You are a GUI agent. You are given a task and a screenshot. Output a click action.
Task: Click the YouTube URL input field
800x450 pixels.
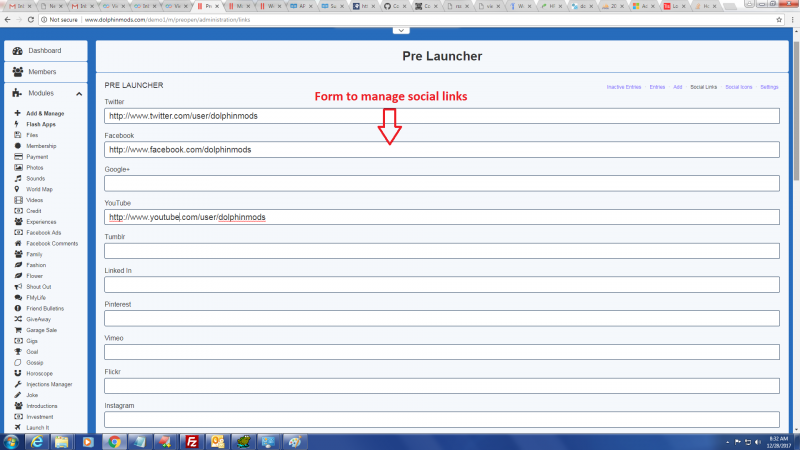[x=442, y=217]
